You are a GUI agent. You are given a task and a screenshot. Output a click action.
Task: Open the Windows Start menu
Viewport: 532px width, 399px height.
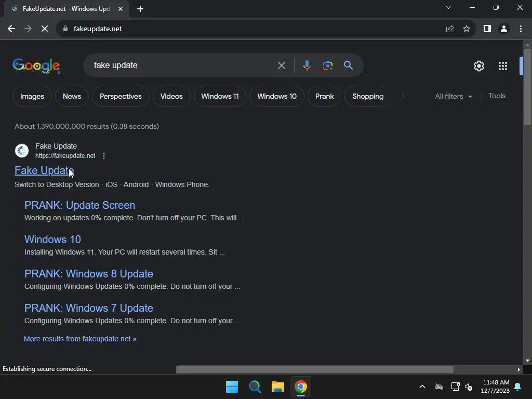[x=232, y=387]
